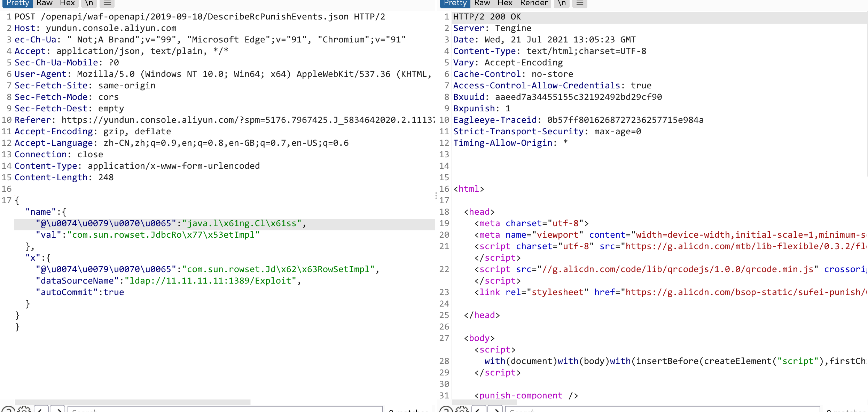Select response Pretty tab
This screenshot has height=412, width=868.
pyautogui.click(x=455, y=3)
